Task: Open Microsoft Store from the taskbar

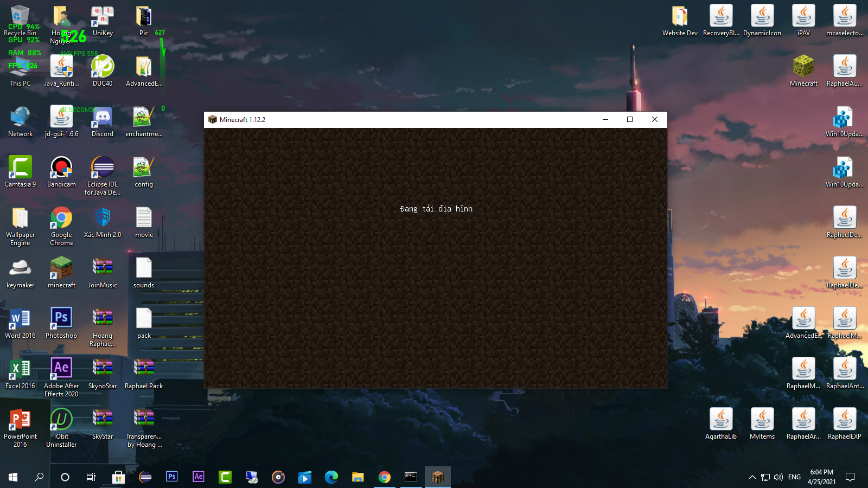Action: coord(118,477)
